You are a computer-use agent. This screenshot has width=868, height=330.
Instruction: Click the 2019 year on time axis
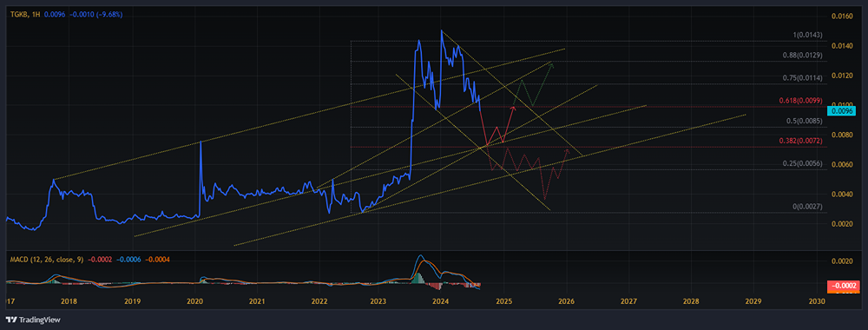pyautogui.click(x=132, y=301)
